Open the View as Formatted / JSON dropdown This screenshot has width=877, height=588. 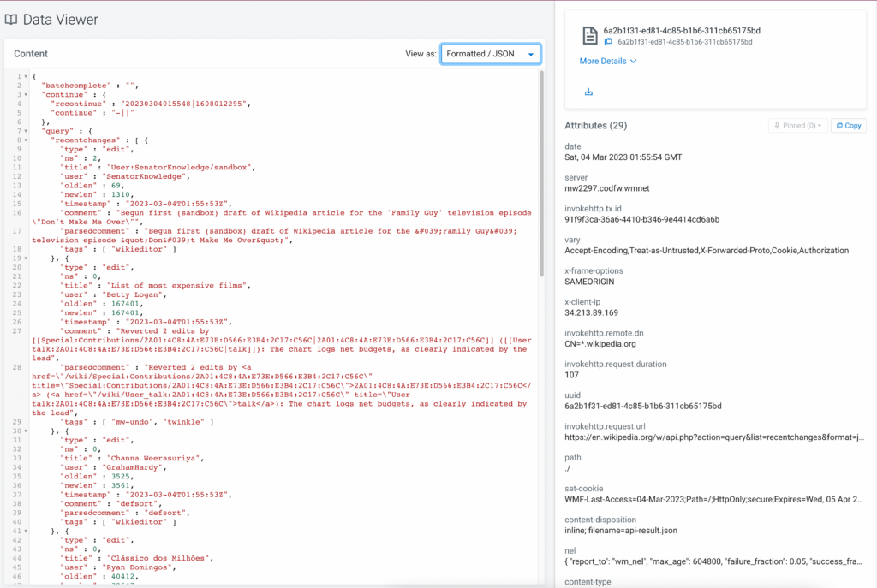point(490,54)
